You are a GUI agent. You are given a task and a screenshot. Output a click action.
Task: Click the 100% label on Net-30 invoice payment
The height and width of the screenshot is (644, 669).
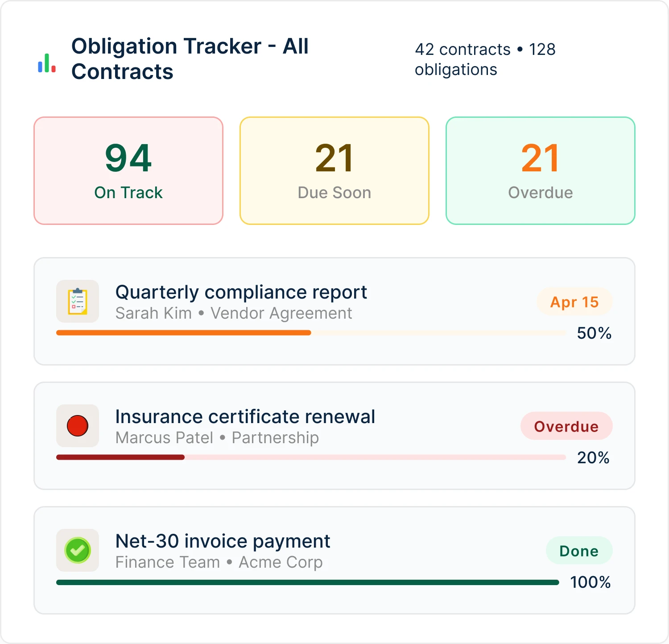click(591, 582)
